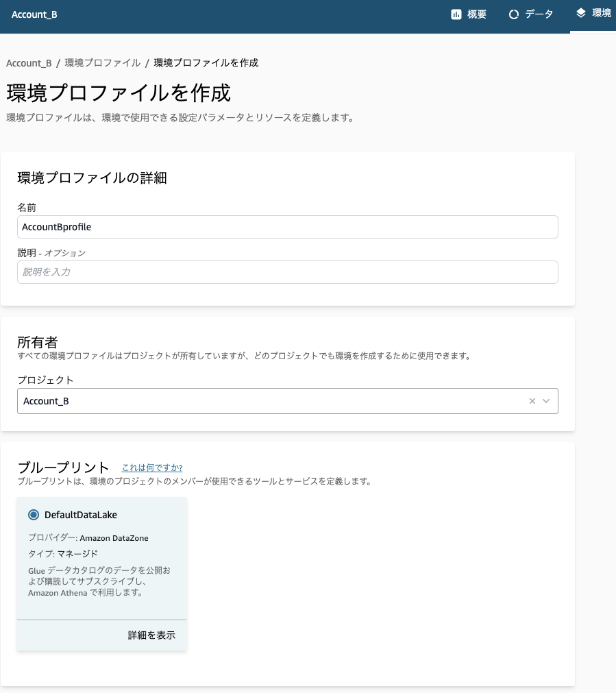Navigate to the Account_B breadcrumb link

(29, 62)
